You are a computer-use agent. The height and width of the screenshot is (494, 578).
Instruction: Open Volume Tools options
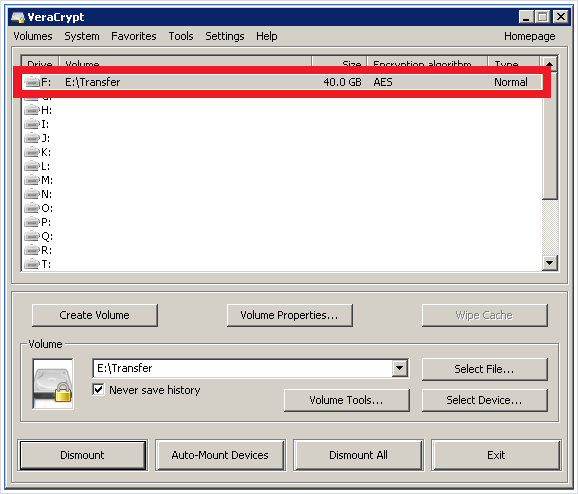click(347, 400)
